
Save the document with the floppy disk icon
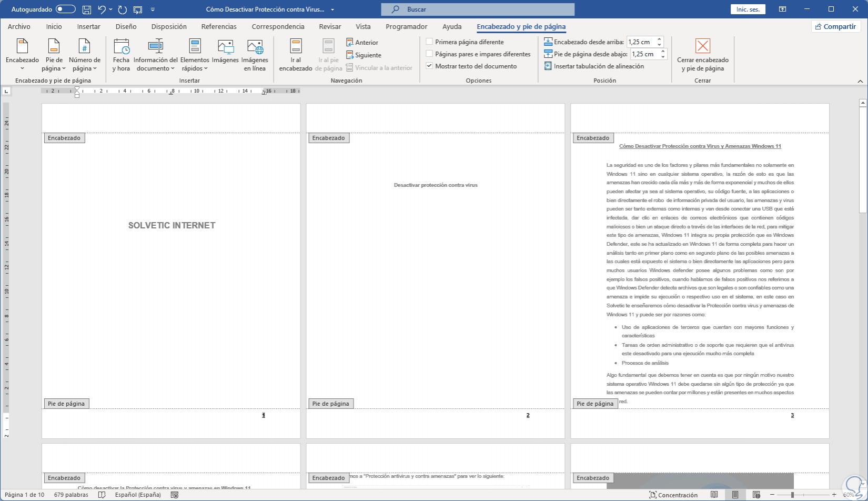click(87, 9)
